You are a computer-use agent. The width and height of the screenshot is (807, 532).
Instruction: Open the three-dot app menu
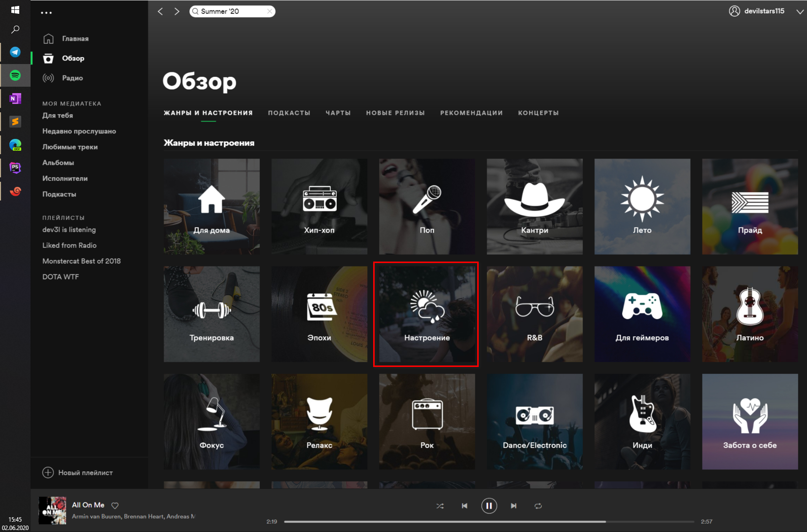[x=46, y=13]
